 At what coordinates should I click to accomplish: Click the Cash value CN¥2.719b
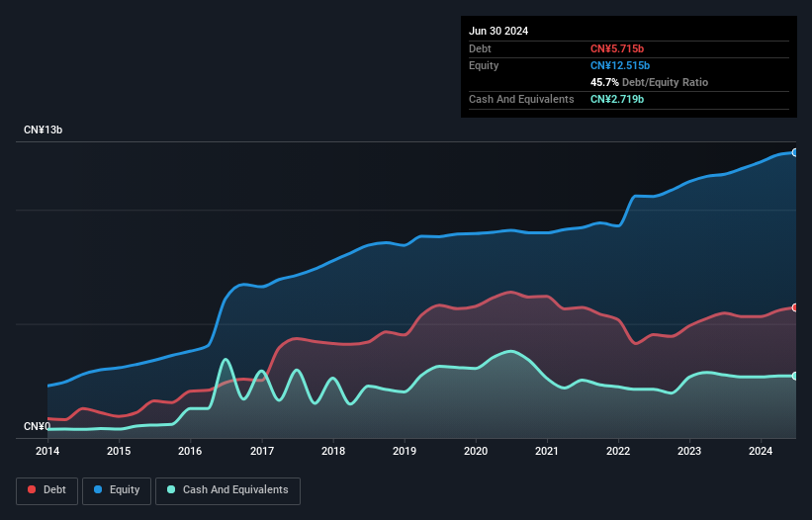pyautogui.click(x=617, y=99)
